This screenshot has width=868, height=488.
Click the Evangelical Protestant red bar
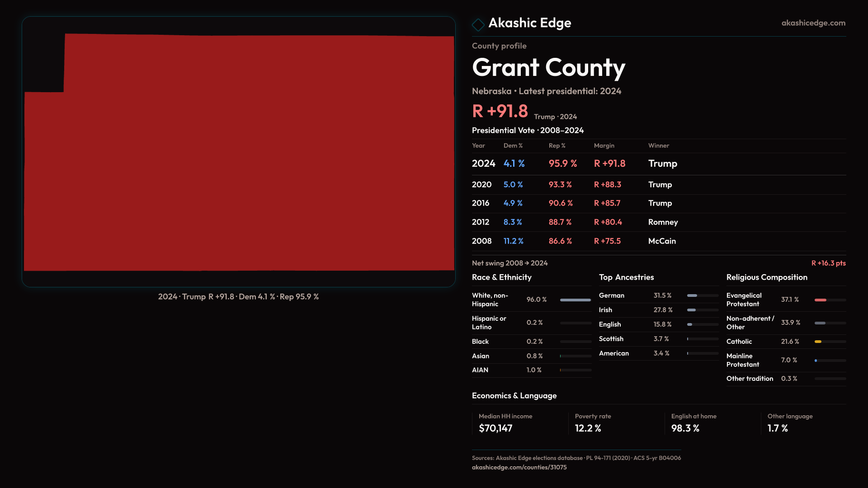click(821, 300)
